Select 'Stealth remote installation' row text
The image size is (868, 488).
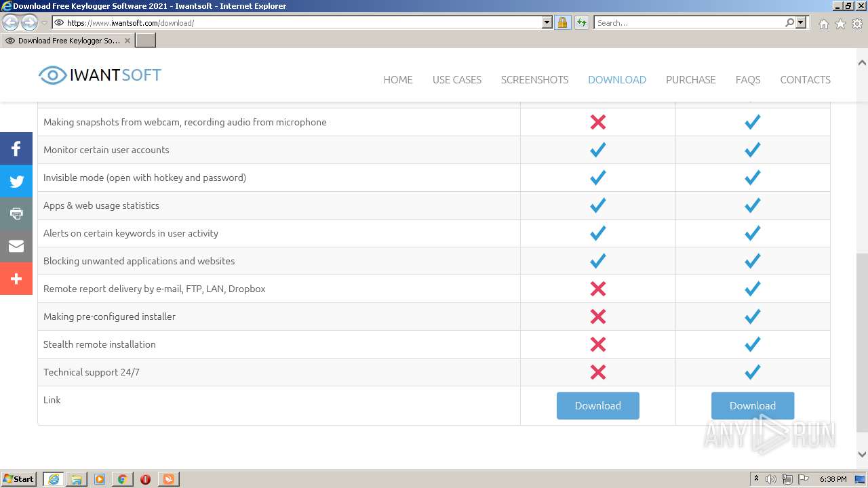click(100, 344)
